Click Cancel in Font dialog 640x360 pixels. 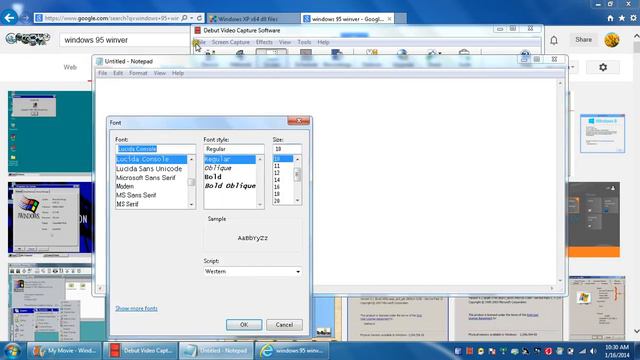(x=284, y=325)
